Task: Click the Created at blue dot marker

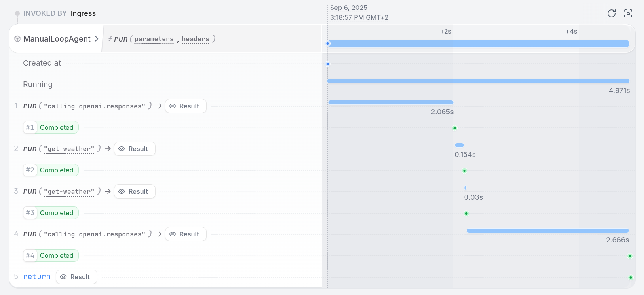Action: click(327, 64)
